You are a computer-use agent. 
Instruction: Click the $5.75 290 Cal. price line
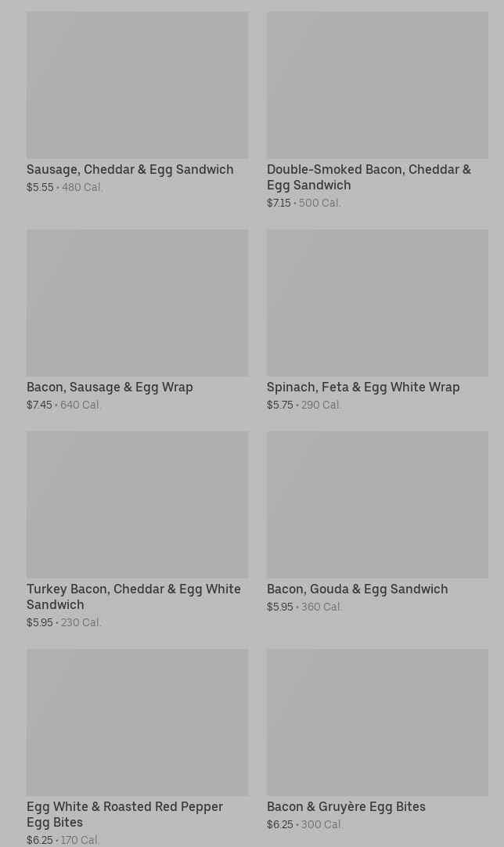click(304, 405)
